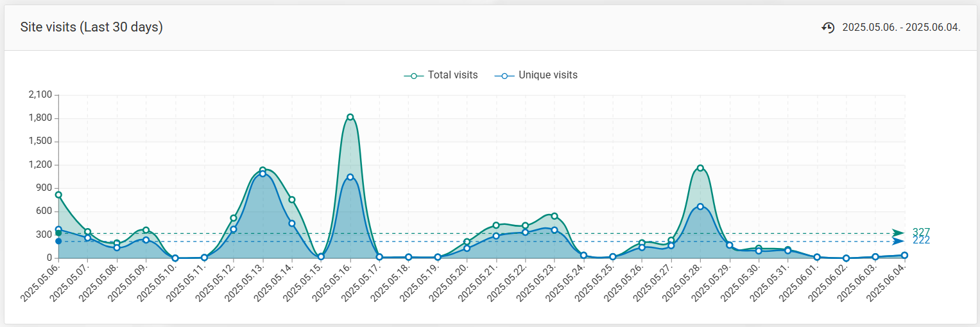Select the Unique visits point on 2025.05.12.
980x327 pixels.
[234, 229]
